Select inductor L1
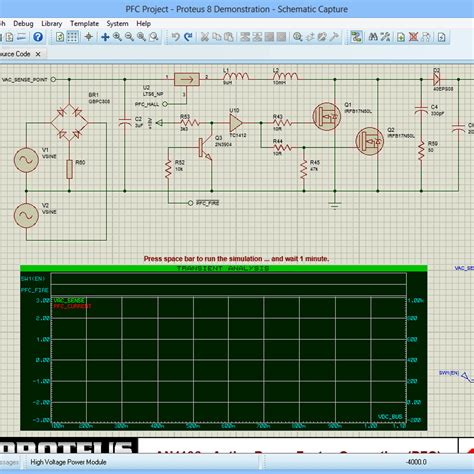The image size is (474, 474). (x=236, y=77)
